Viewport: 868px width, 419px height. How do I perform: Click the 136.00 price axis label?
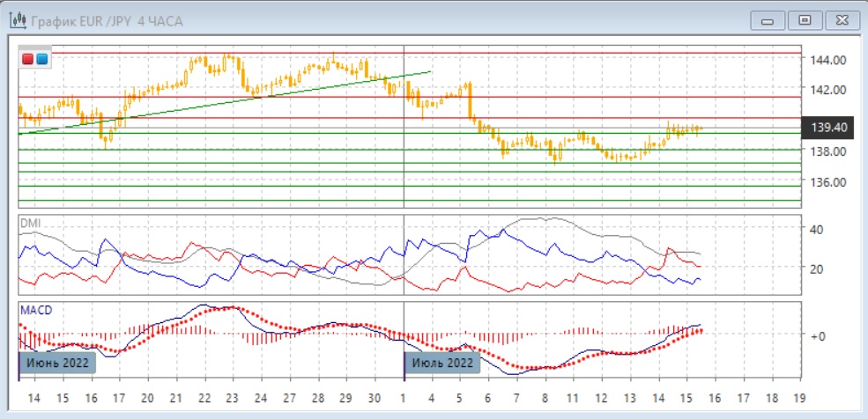(828, 182)
